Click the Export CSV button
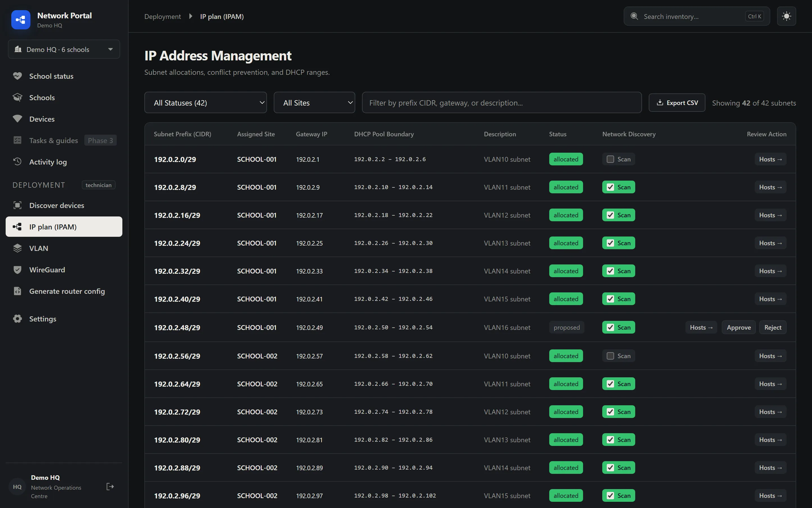Image resolution: width=812 pixels, height=508 pixels. pyautogui.click(x=677, y=102)
